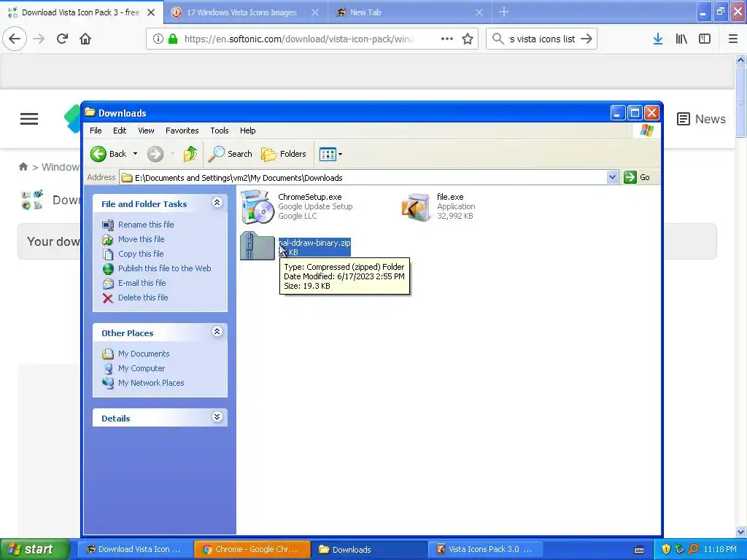
Task: Click Copy this file
Action: [x=141, y=254]
